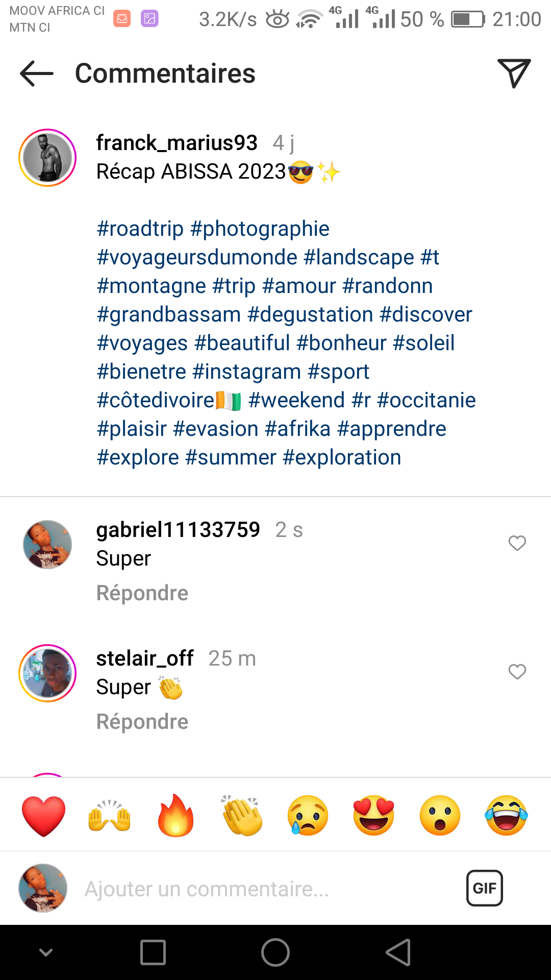551x980 pixels.
Task: Tap the raised hands emoji reaction
Action: (110, 816)
